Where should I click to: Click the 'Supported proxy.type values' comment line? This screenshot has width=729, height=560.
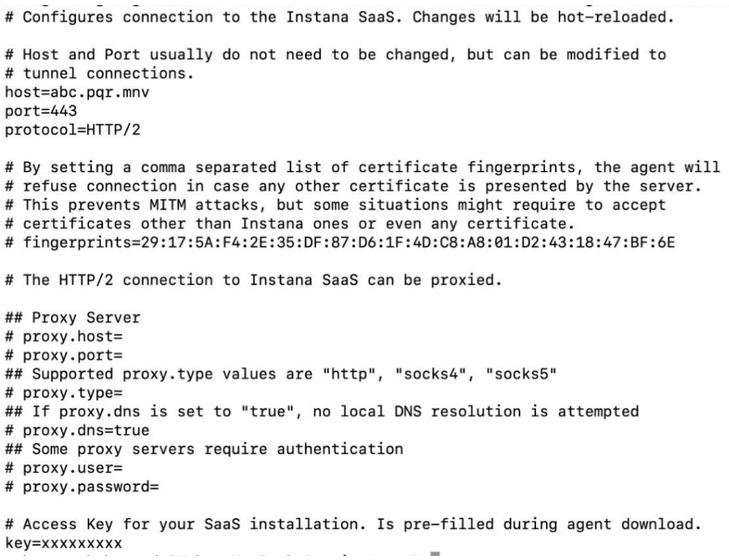coord(281,374)
